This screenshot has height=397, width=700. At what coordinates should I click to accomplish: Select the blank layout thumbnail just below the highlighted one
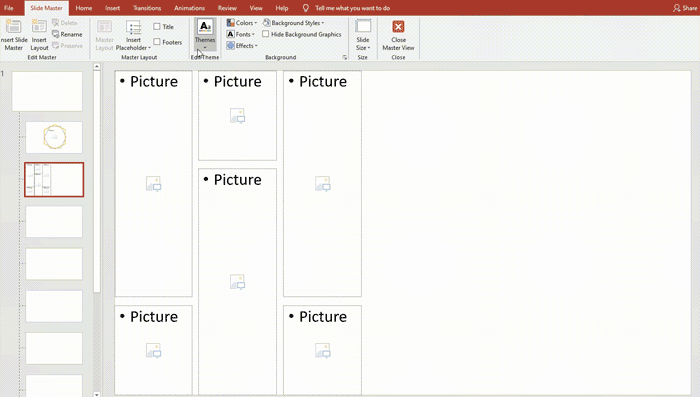tap(54, 221)
